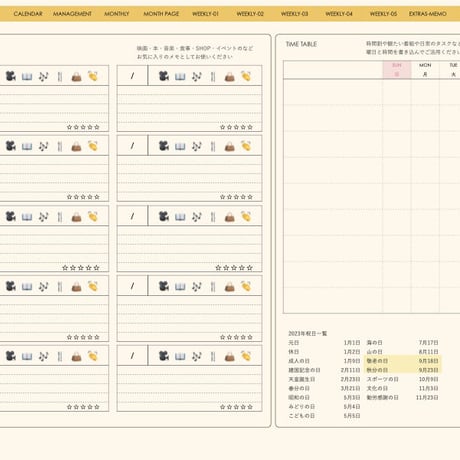Select the pink SUN column header

(397, 69)
